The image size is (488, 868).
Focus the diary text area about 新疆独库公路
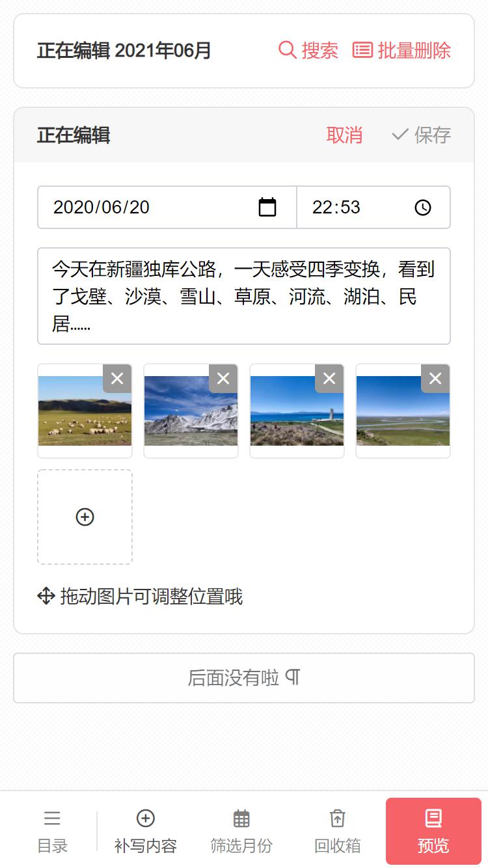(x=244, y=296)
